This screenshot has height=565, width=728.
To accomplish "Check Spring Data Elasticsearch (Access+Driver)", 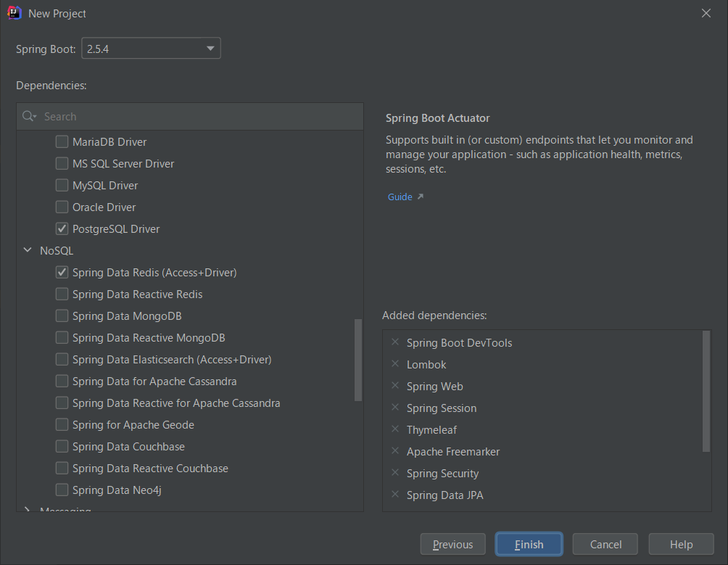I will point(62,360).
